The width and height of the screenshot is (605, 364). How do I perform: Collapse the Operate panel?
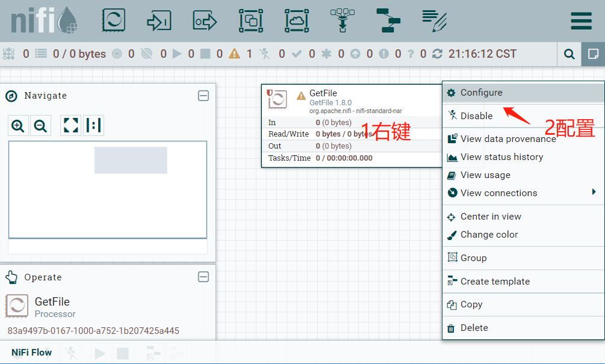203,277
